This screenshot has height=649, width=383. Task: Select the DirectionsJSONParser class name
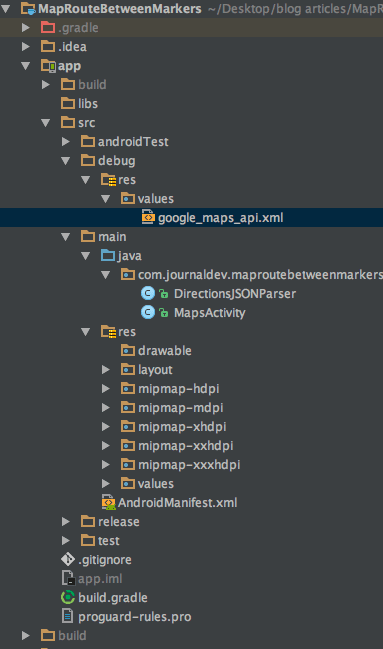pyautogui.click(x=235, y=294)
